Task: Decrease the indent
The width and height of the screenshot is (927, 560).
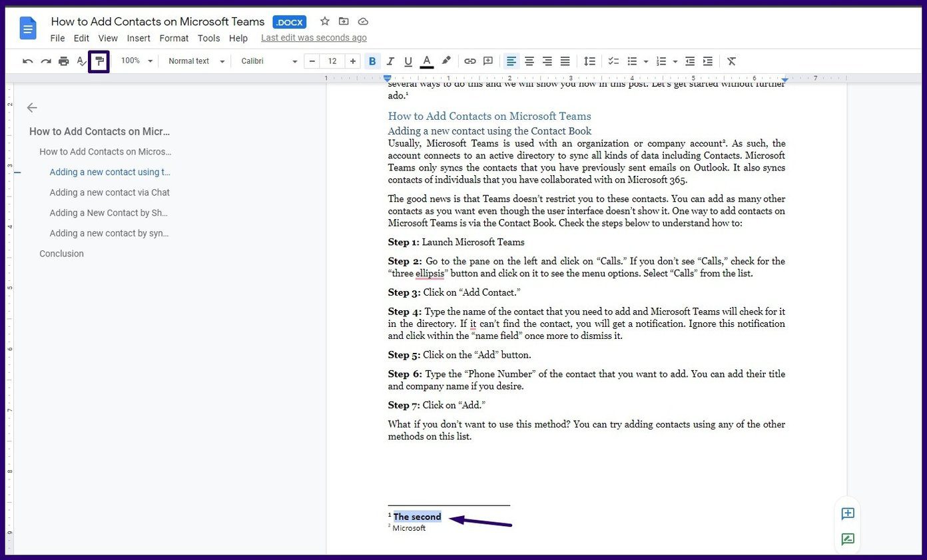Action: [690, 61]
